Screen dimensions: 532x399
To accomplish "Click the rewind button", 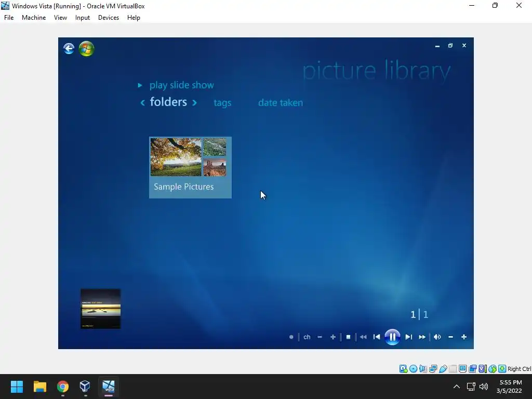I will click(x=363, y=337).
